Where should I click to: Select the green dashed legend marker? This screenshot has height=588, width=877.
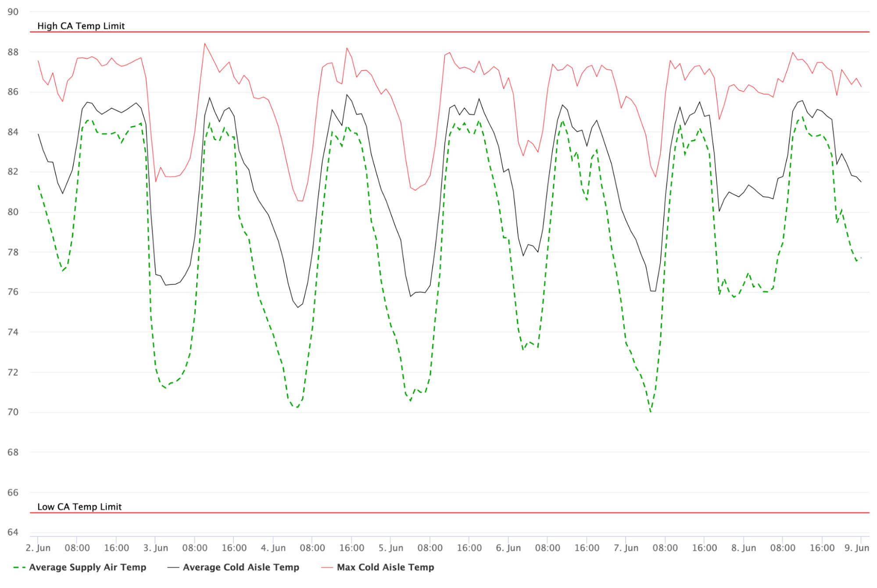click(19, 567)
